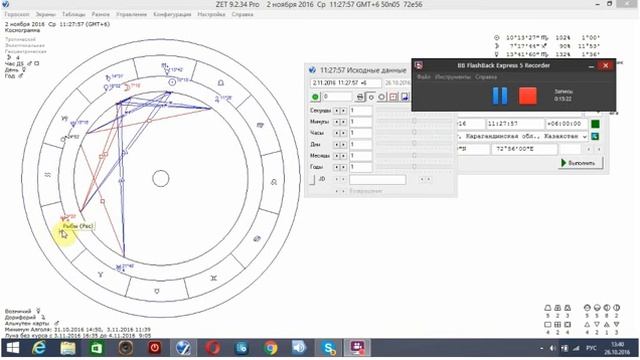
Task: Click the Aquarius sign glyph on the zodiac ring
Action: [48, 175]
